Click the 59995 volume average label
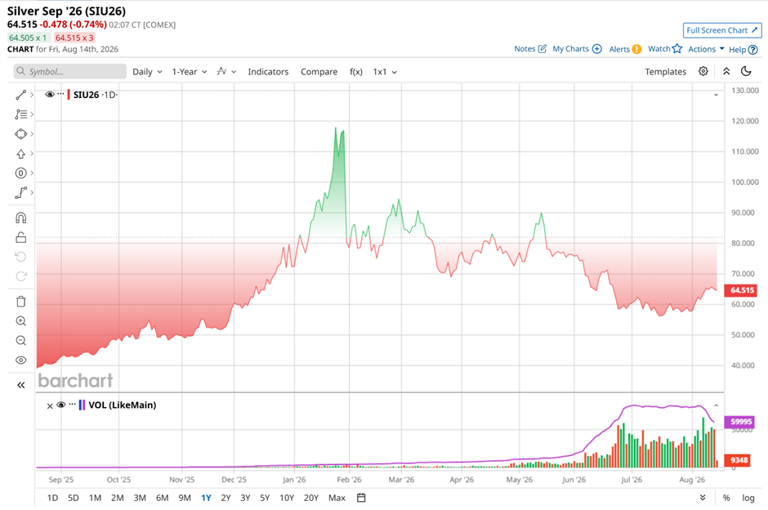768x510 pixels. (740, 422)
